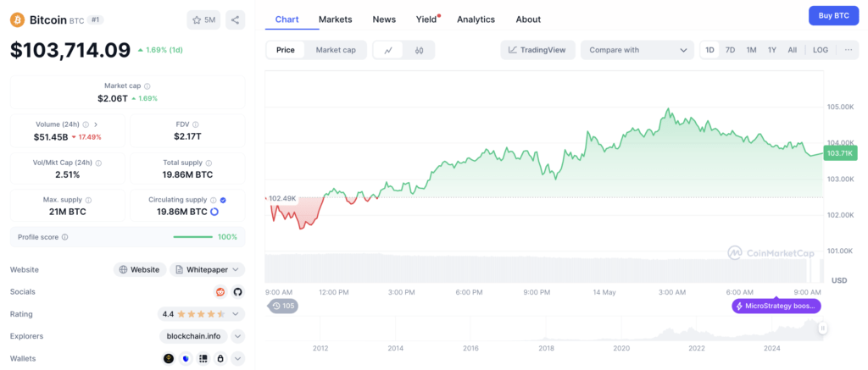Select the 1D time range

pyautogui.click(x=709, y=50)
